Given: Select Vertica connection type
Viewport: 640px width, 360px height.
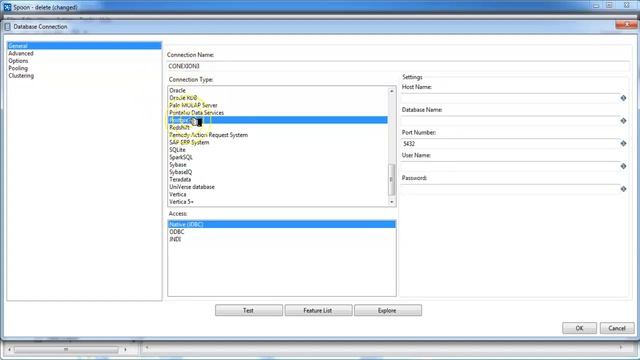Looking at the screenshot, I should 178,194.
